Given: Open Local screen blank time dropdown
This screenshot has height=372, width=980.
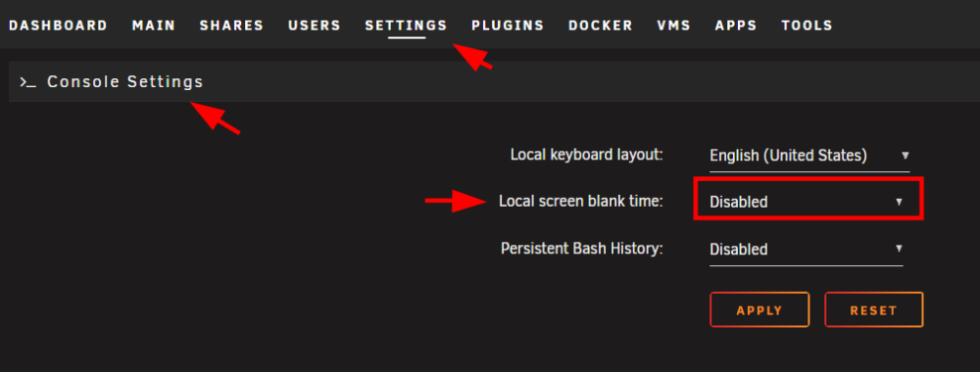Looking at the screenshot, I should 807,202.
